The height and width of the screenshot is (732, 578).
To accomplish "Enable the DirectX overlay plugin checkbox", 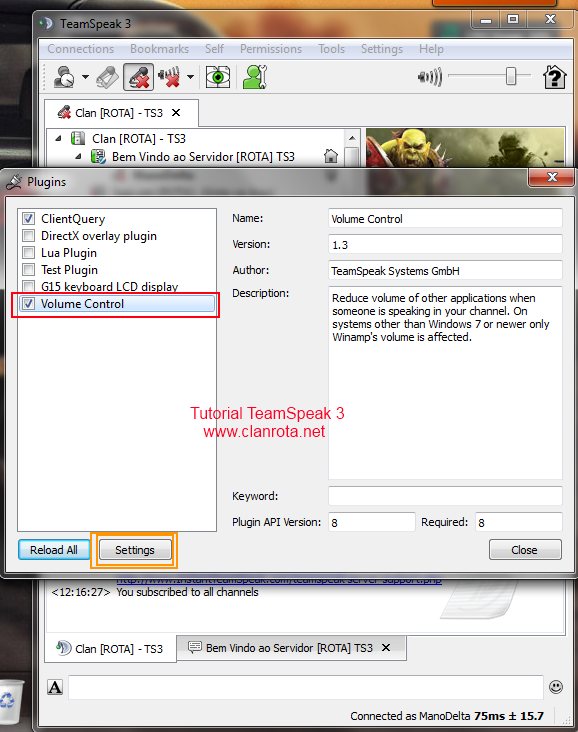I will (x=28, y=235).
